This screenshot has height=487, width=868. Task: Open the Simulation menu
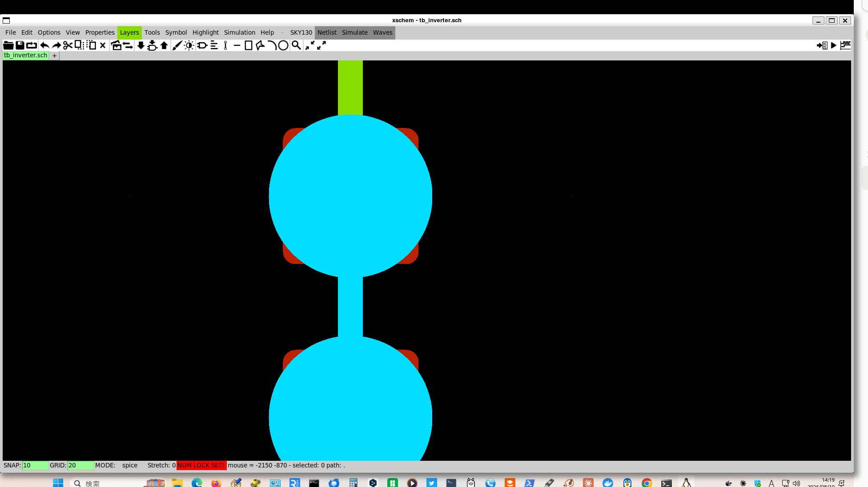click(240, 32)
